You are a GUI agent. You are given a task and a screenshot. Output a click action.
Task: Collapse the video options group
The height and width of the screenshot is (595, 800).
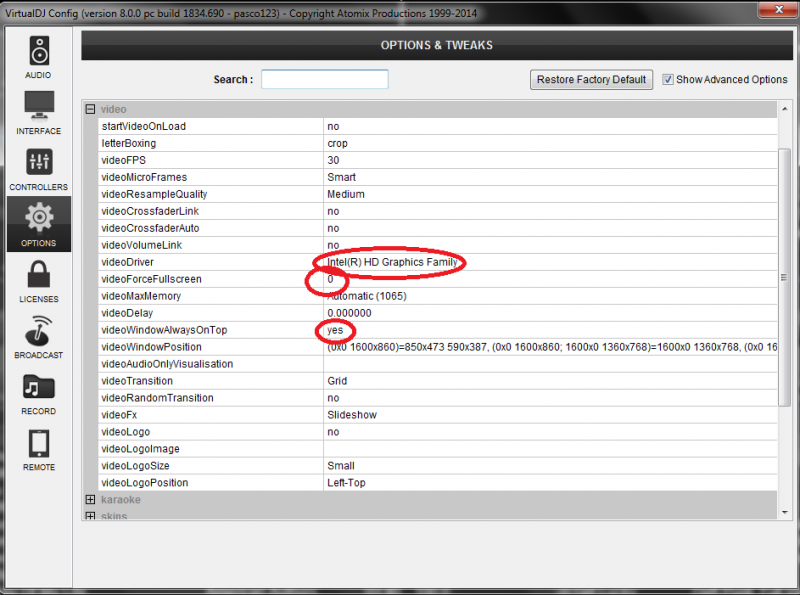tap(90, 109)
